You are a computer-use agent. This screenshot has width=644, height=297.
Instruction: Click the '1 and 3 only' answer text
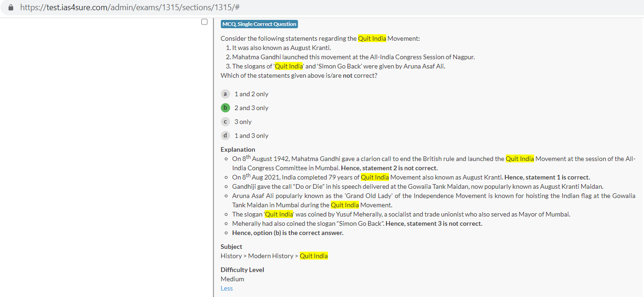tap(251, 136)
